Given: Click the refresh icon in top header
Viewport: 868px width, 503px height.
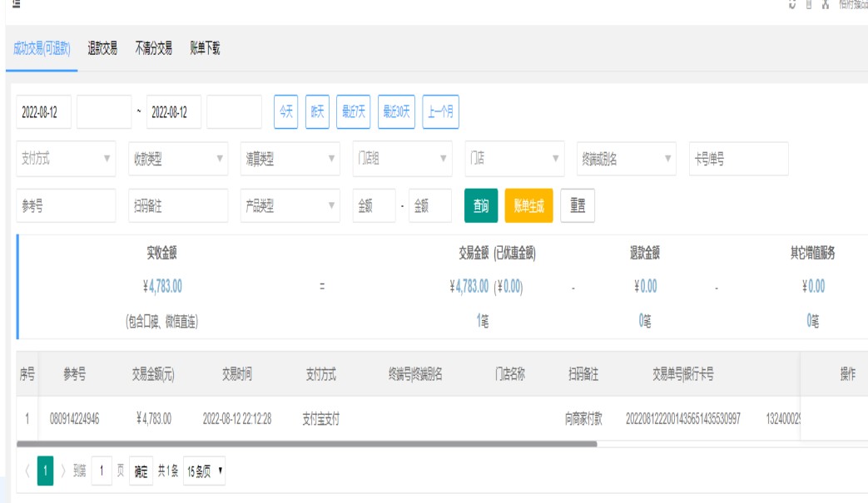Looking at the screenshot, I should coord(792,4).
